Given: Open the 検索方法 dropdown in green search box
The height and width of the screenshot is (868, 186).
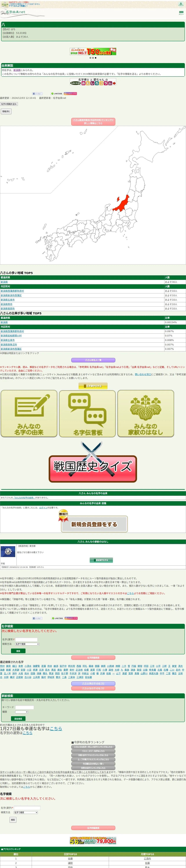Looking at the screenshot, I should pyautogui.click(x=27, y=644).
